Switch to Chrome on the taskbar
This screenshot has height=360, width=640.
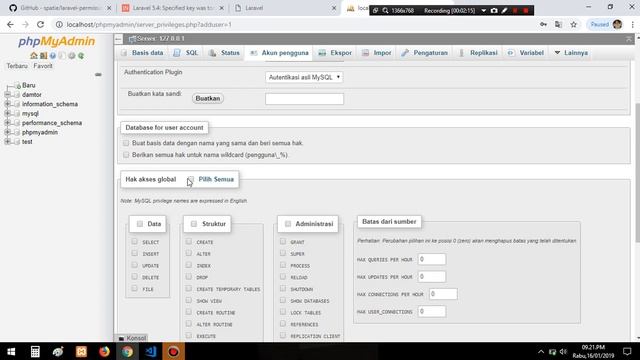coord(127,351)
